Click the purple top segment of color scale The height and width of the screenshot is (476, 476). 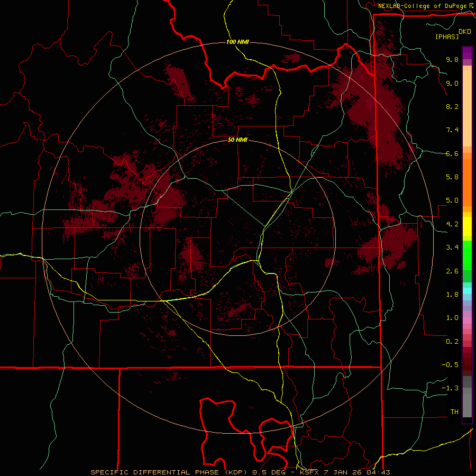[x=467, y=53]
